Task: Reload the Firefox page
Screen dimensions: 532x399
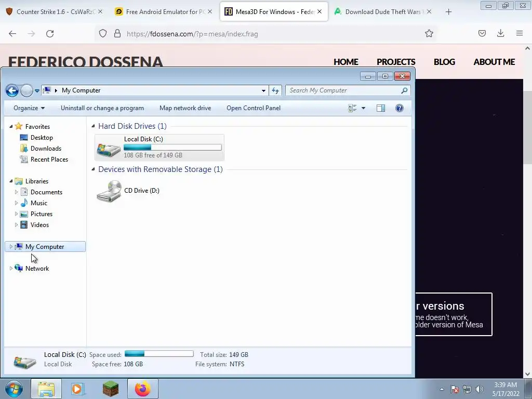Action: (x=50, y=34)
